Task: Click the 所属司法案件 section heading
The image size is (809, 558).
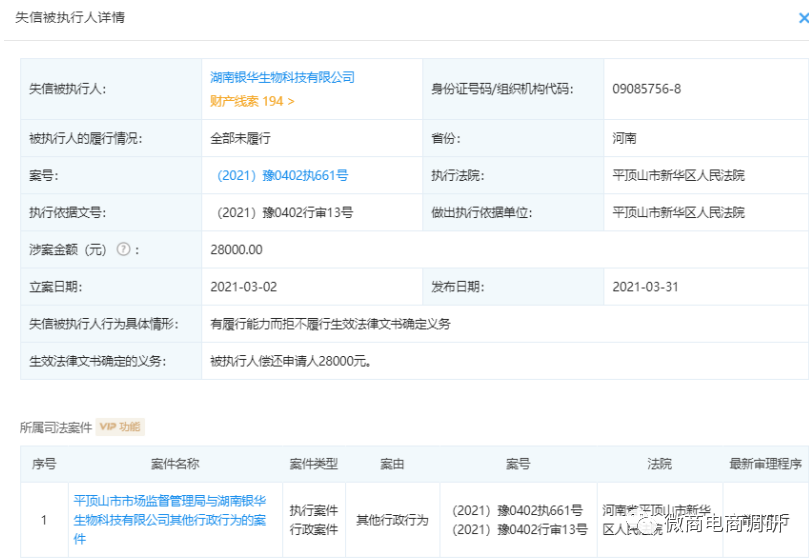Action: coord(56,427)
